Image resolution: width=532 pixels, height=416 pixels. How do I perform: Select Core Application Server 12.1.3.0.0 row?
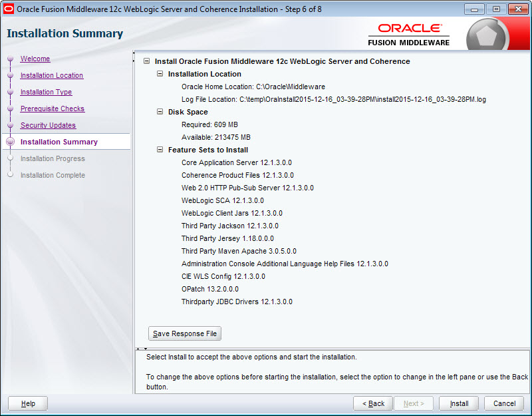point(237,162)
